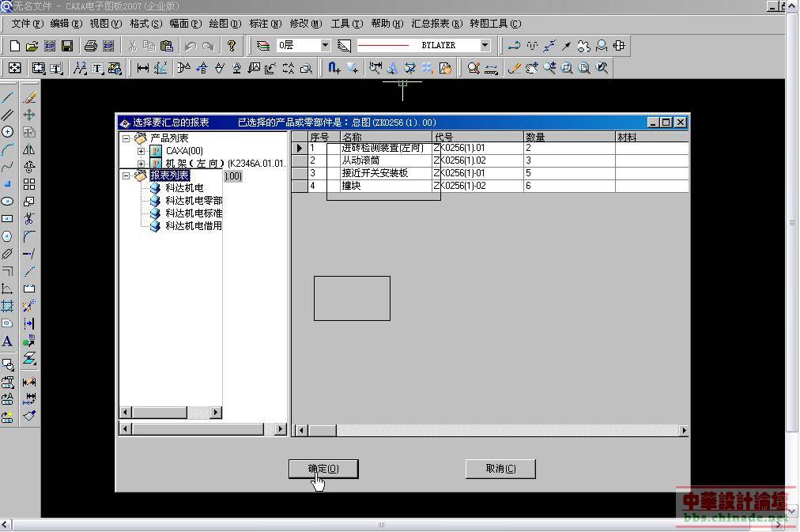
Task: Select the Trim scissors tool
Action: (x=29, y=219)
